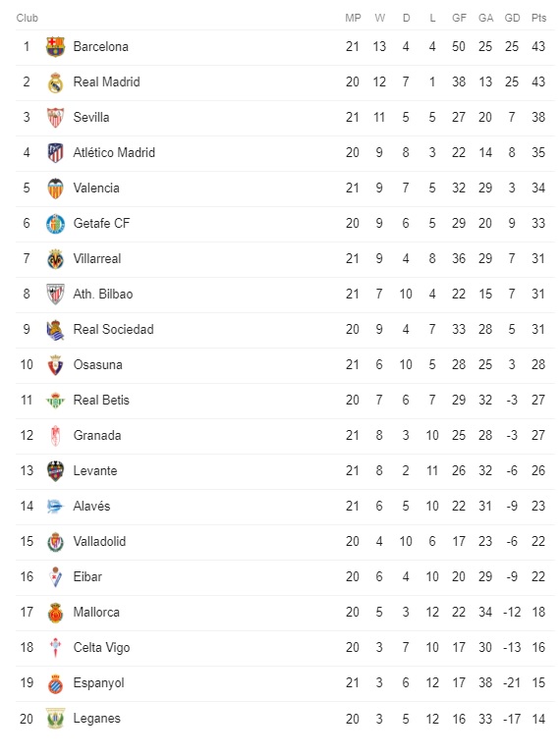Image resolution: width=560 pixels, height=756 pixels.
Task: Click the Real Madrid crest icon
Action: 55,82
